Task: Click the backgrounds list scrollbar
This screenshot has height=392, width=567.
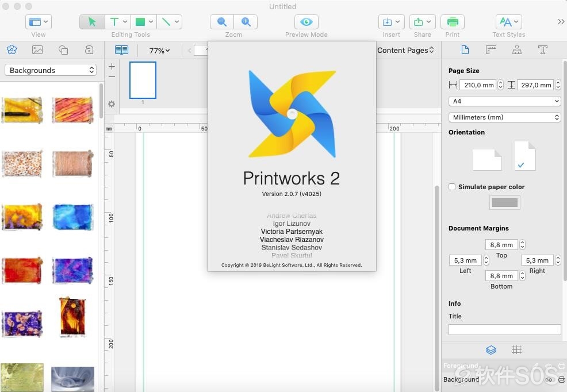Action: coord(101,101)
